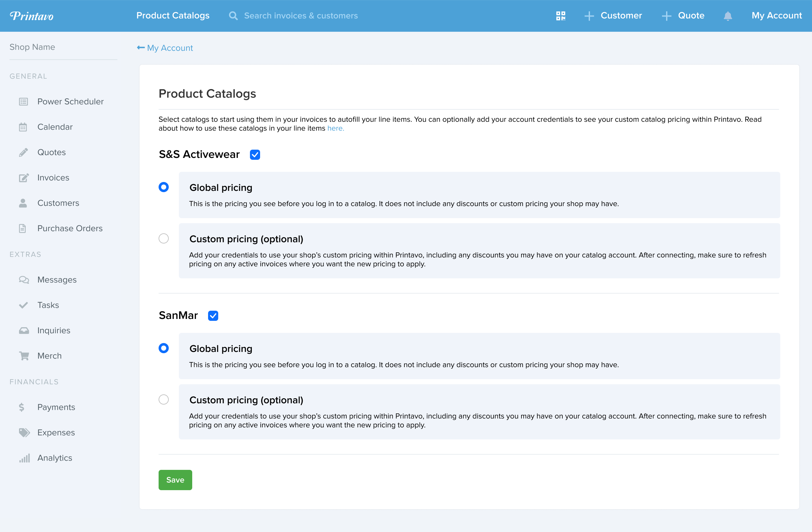Open Analytics from sidebar
812x532 pixels.
click(x=55, y=458)
